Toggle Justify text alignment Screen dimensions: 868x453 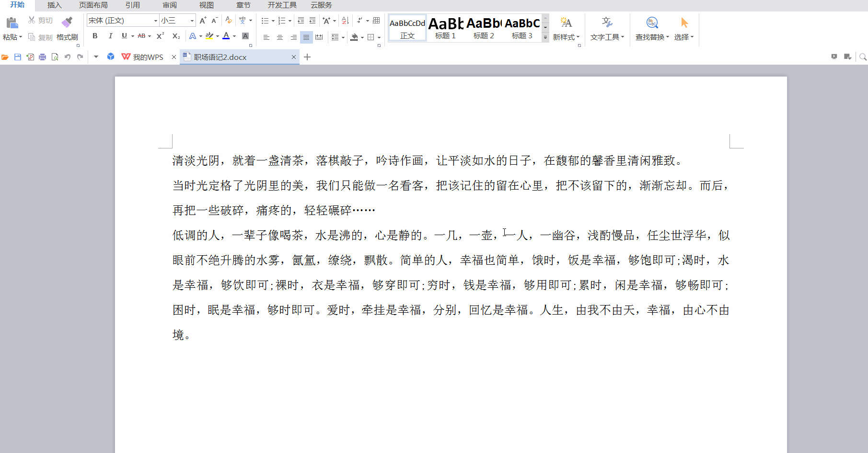coord(306,37)
